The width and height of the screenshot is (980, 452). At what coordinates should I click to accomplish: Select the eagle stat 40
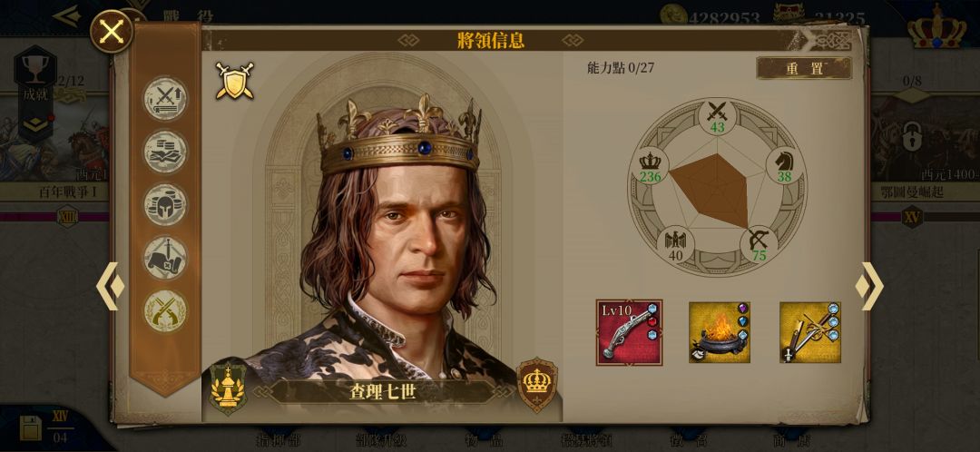point(676,244)
